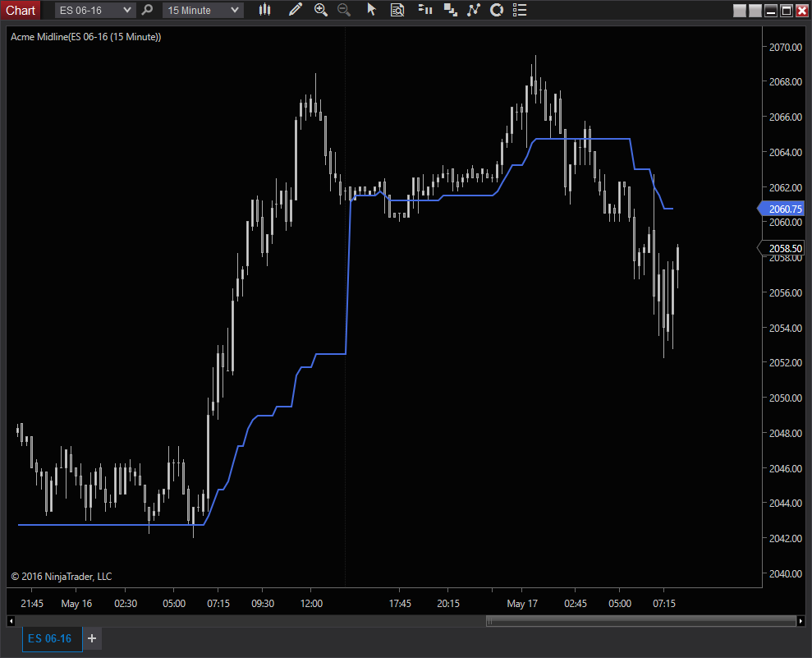The image size is (812, 658).
Task: Open the Data Box icon
Action: (x=397, y=10)
